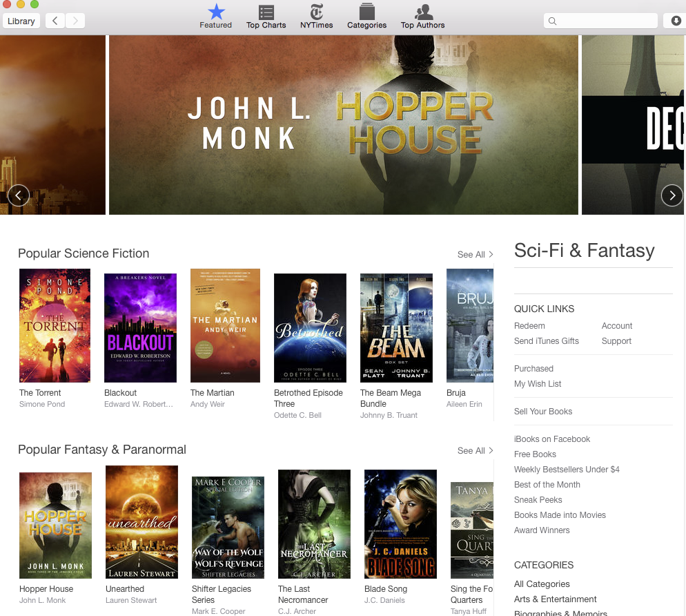Select the Blade Song book cover

click(400, 523)
